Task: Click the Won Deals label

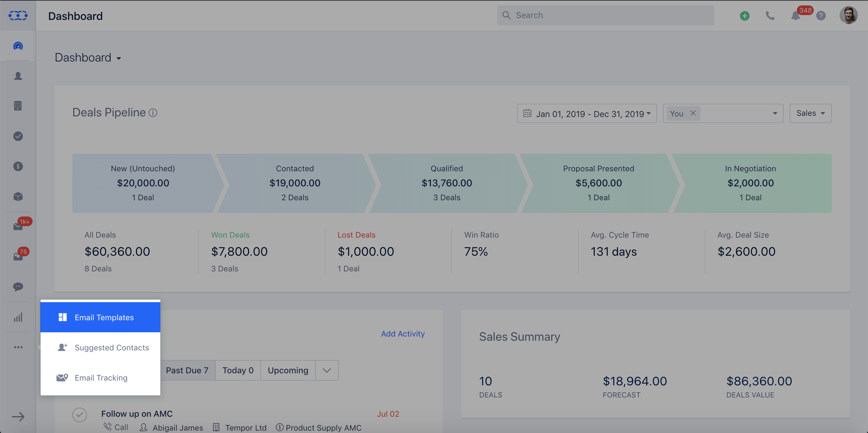Action: point(230,235)
